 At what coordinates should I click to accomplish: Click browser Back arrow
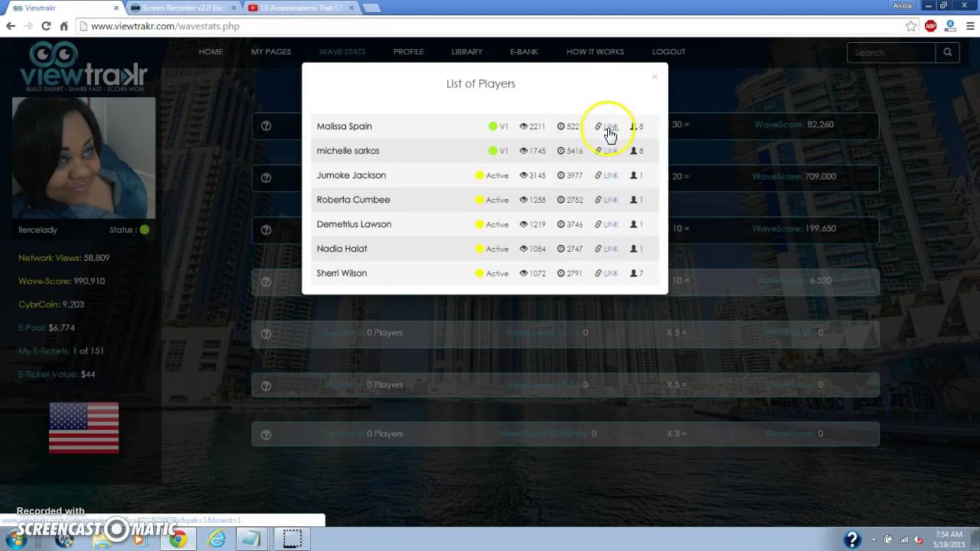click(11, 26)
